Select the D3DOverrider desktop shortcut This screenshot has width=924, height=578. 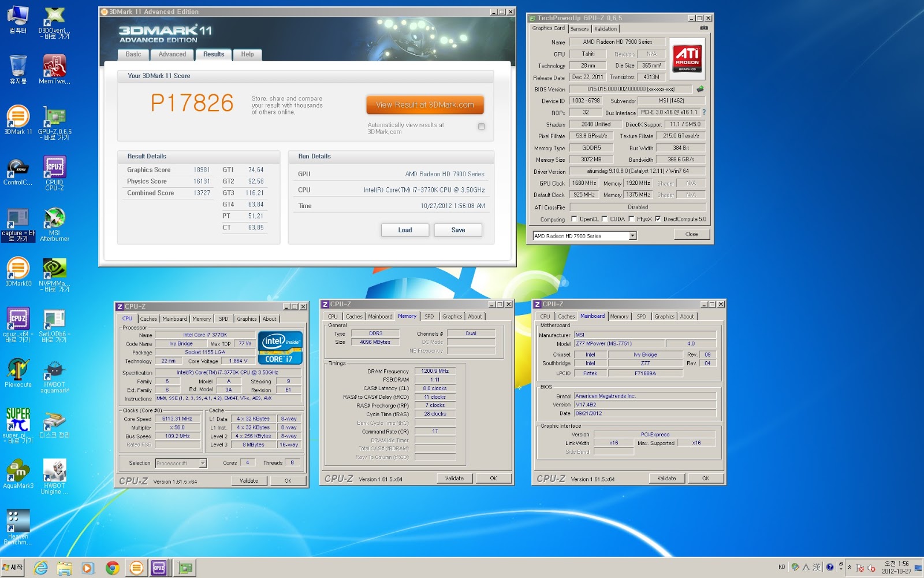[55, 22]
